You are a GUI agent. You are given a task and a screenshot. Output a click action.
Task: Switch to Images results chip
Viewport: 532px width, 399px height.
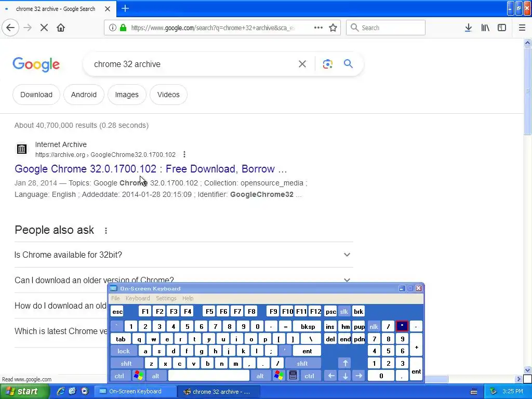[x=127, y=95]
